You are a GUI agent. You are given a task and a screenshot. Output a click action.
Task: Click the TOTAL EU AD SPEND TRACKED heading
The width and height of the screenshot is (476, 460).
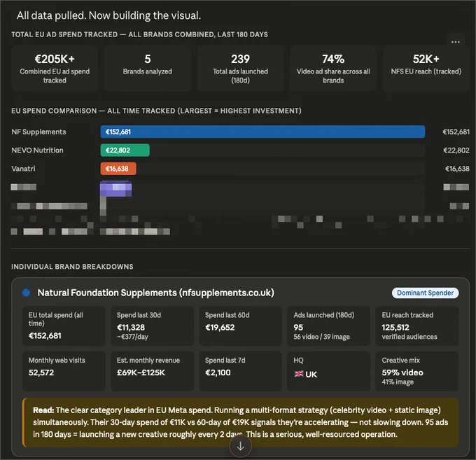point(139,34)
